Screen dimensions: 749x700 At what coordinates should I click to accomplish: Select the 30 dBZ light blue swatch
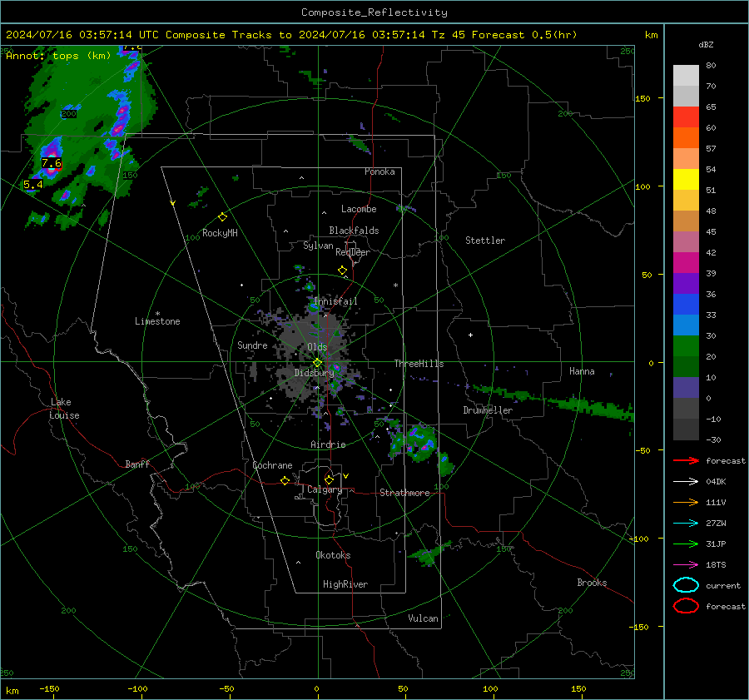[x=686, y=325]
